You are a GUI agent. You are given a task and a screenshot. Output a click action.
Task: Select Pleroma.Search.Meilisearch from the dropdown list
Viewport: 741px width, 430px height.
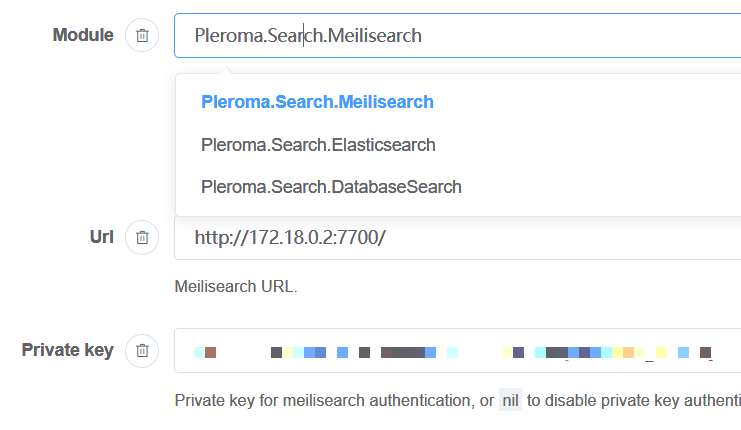coord(317,102)
